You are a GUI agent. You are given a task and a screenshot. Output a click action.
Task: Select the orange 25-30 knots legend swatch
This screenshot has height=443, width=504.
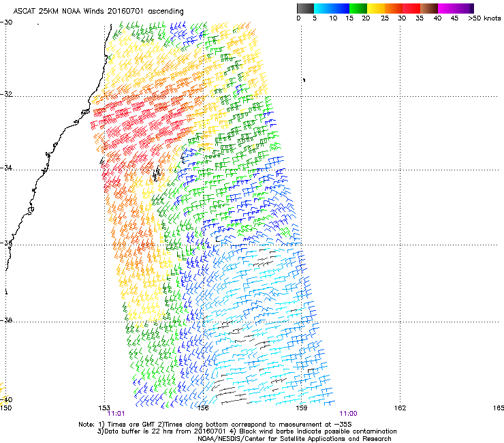click(x=394, y=8)
